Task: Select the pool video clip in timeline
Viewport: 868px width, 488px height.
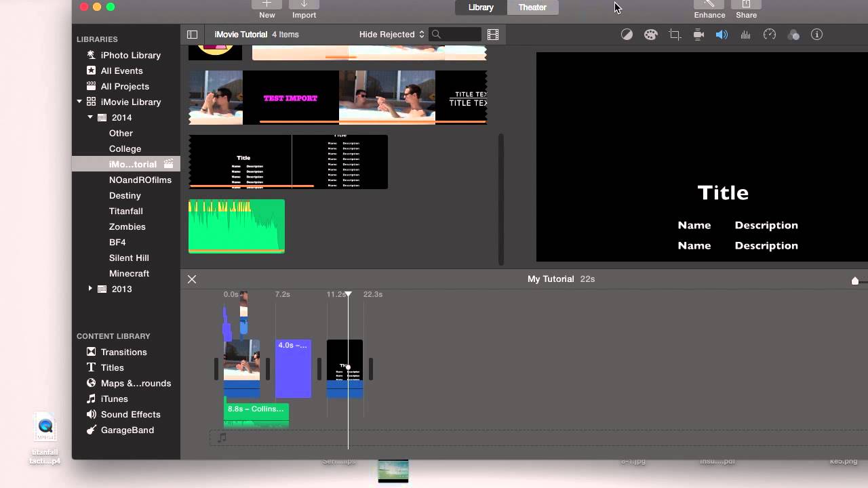Action: pyautogui.click(x=241, y=369)
